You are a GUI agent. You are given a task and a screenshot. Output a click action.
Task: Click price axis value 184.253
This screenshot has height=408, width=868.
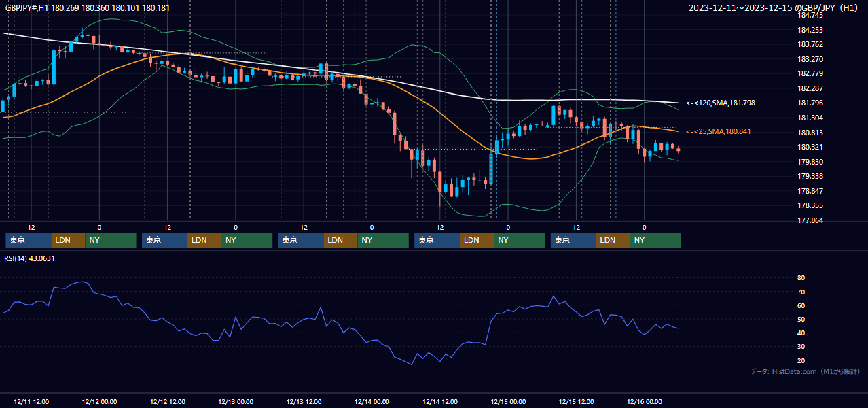point(810,30)
